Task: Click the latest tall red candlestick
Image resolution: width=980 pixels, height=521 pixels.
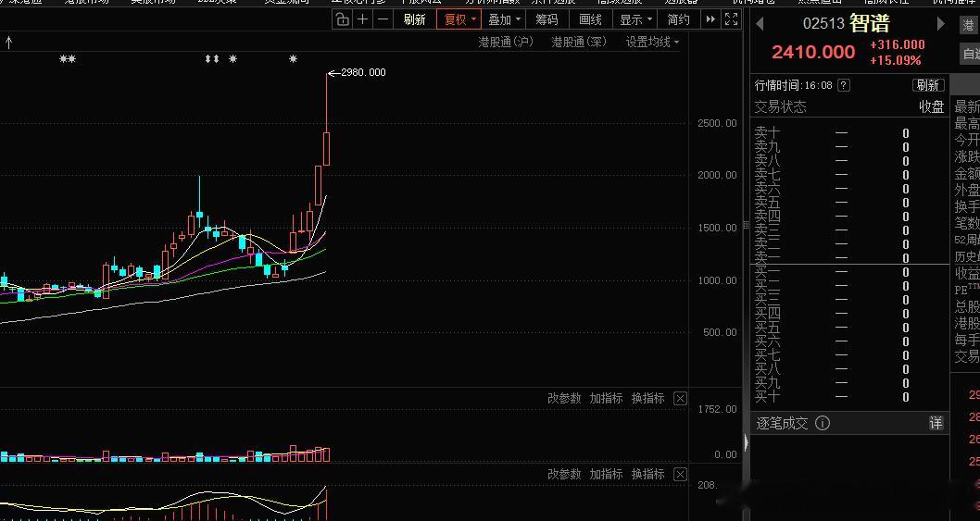Action: [326, 149]
